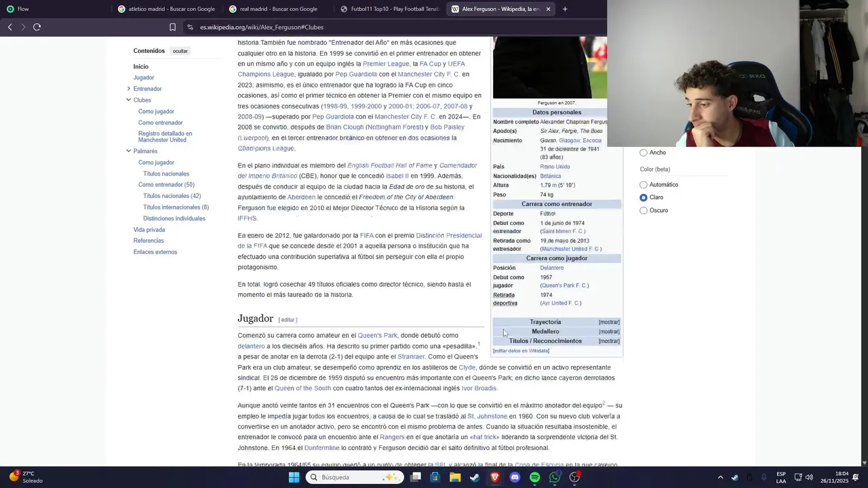Bookmark this page with the bookmark icon
This screenshot has height=488, width=868.
pyautogui.click(x=172, y=27)
